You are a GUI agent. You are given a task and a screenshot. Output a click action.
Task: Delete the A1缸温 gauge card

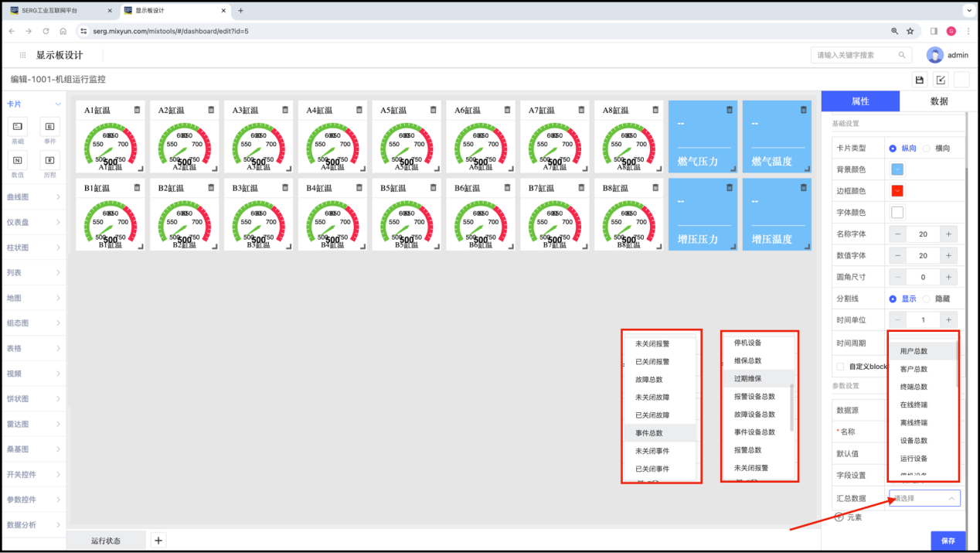pyautogui.click(x=137, y=110)
